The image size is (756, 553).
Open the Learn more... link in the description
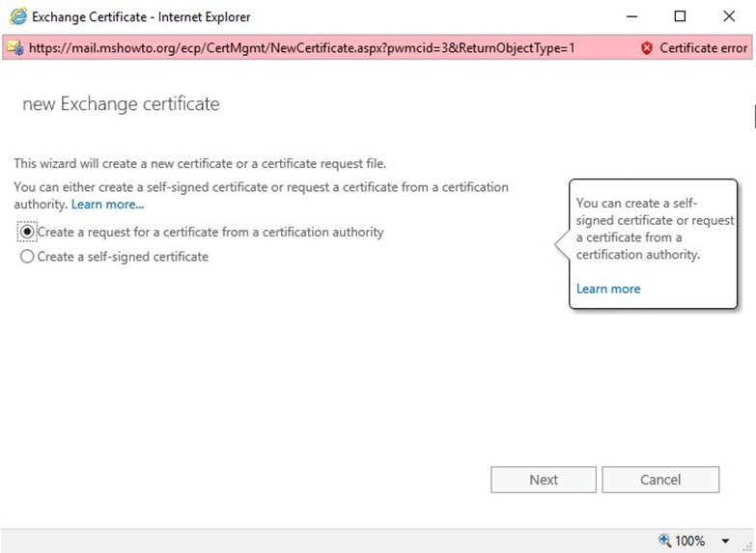click(x=107, y=205)
